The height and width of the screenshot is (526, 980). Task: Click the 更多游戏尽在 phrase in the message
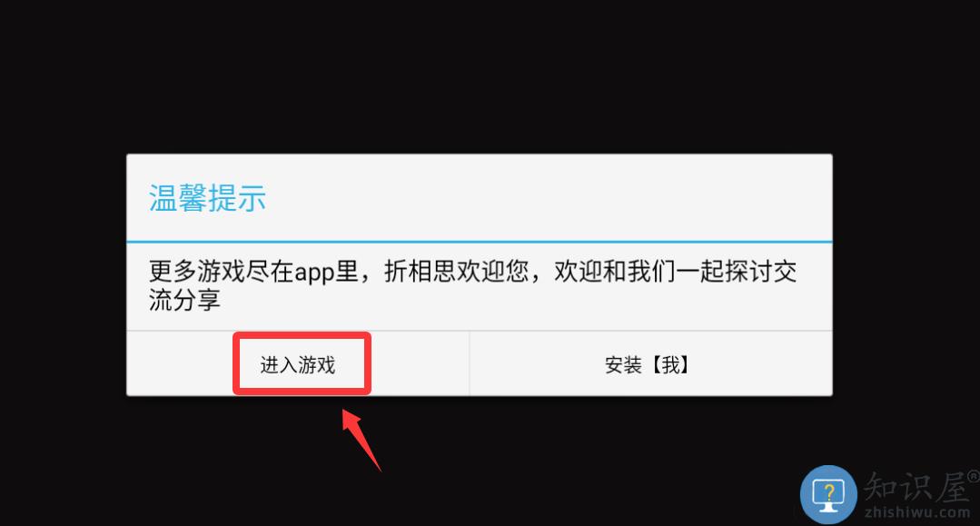[222, 272]
